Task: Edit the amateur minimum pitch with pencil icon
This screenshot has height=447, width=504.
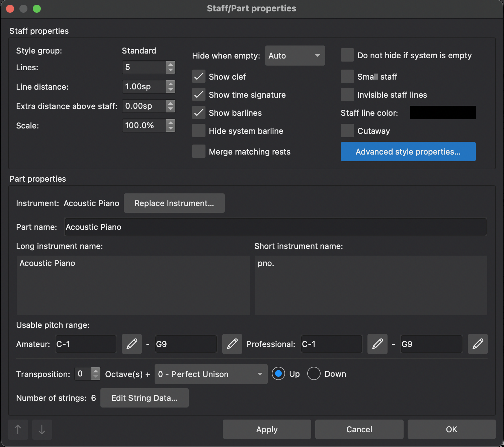Action: click(x=132, y=344)
